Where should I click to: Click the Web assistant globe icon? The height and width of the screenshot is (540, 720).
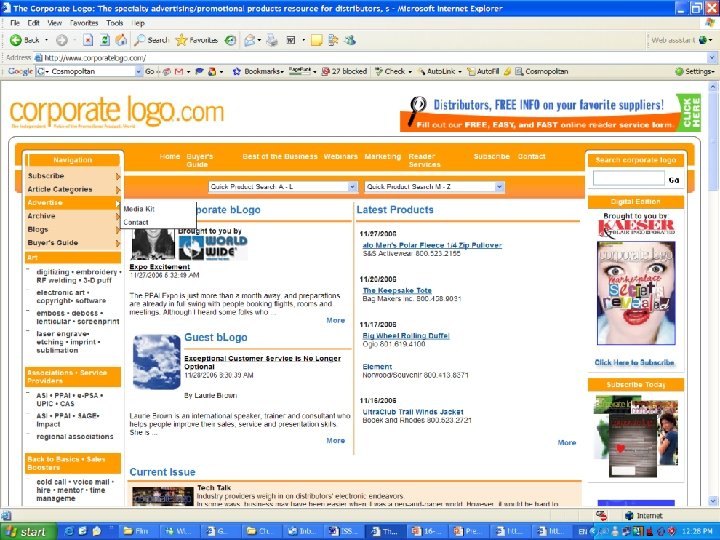click(703, 40)
